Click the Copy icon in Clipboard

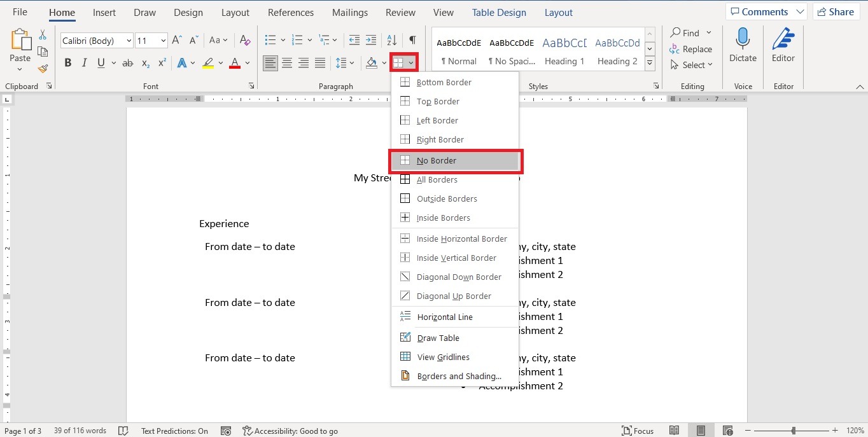43,52
